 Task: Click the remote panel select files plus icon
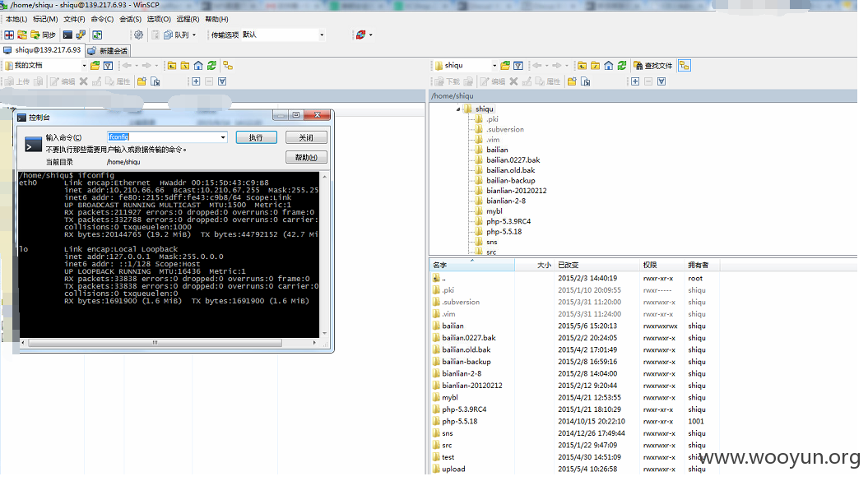[x=635, y=81]
